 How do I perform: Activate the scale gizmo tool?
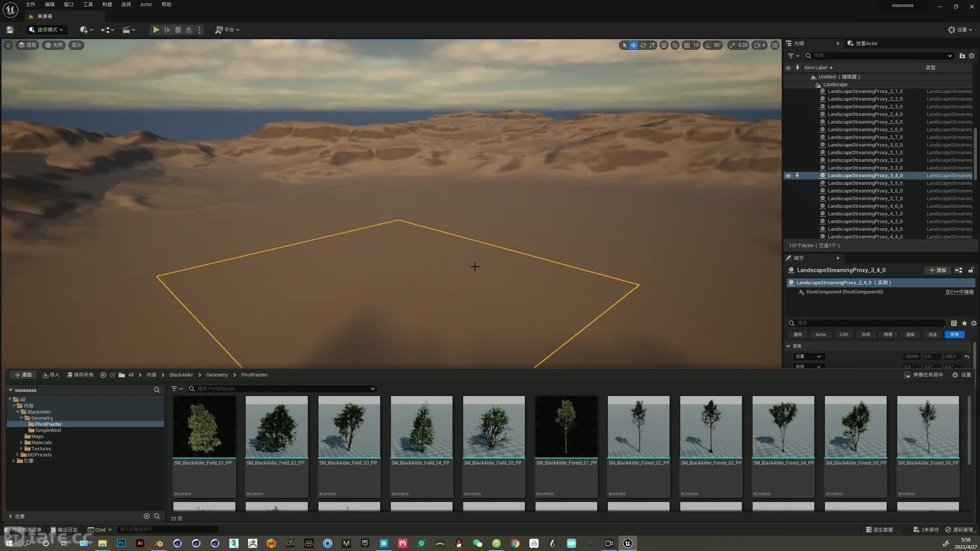point(652,45)
